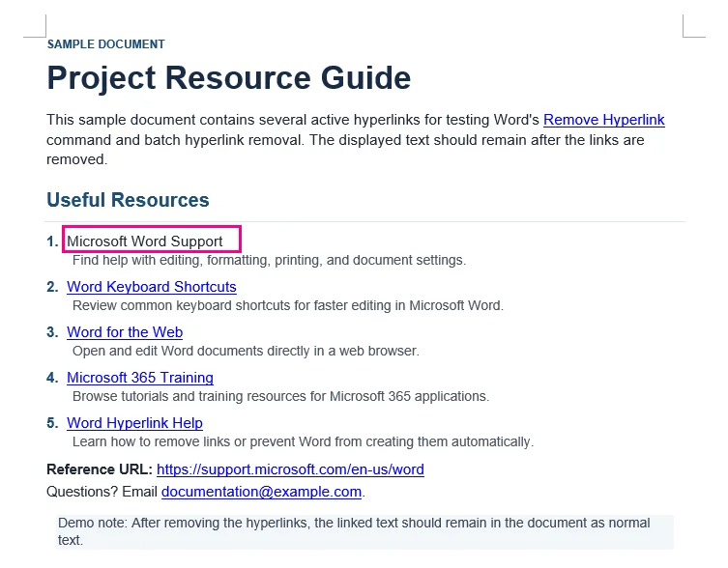This screenshot has height=568, width=728.
Task: Click the SAMPLE DOCUMENT label
Action: coord(105,44)
